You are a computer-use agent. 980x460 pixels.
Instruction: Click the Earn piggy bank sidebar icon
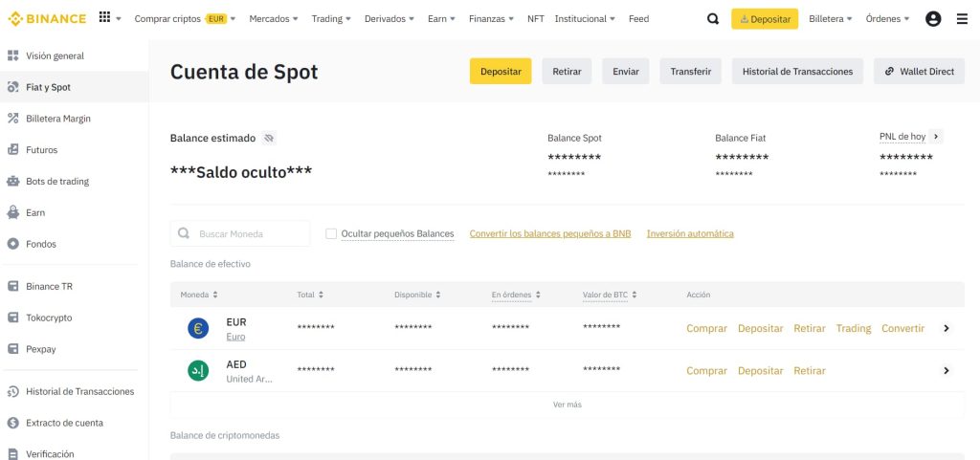pos(13,212)
